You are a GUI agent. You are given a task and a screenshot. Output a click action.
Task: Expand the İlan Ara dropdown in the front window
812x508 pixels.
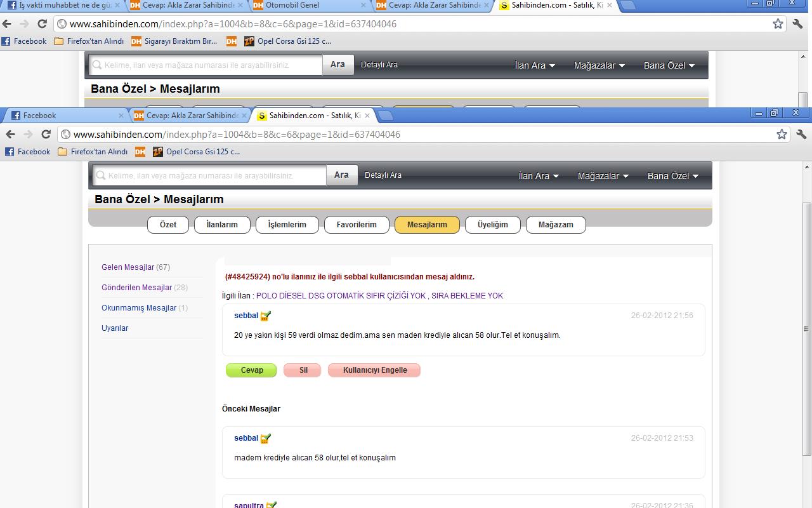[539, 176]
